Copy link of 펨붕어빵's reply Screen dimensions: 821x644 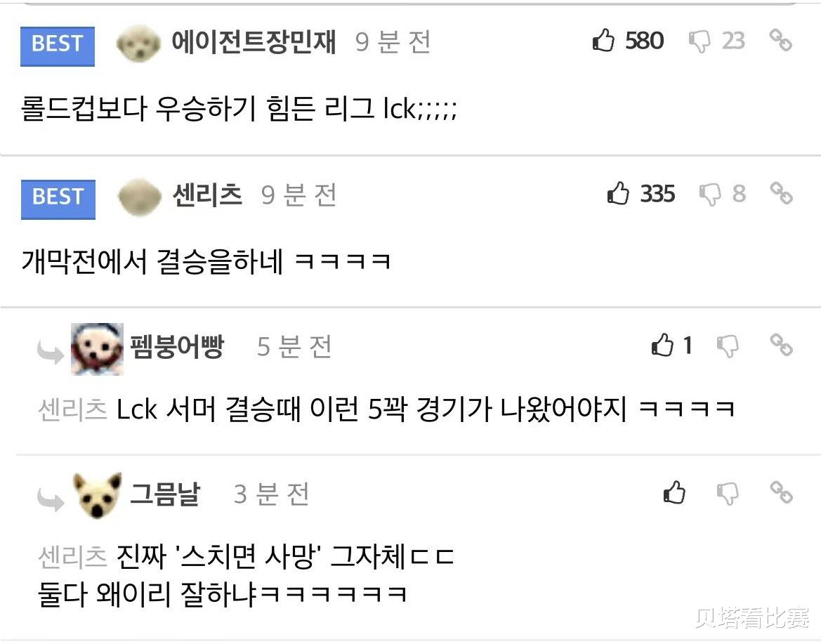781,345
